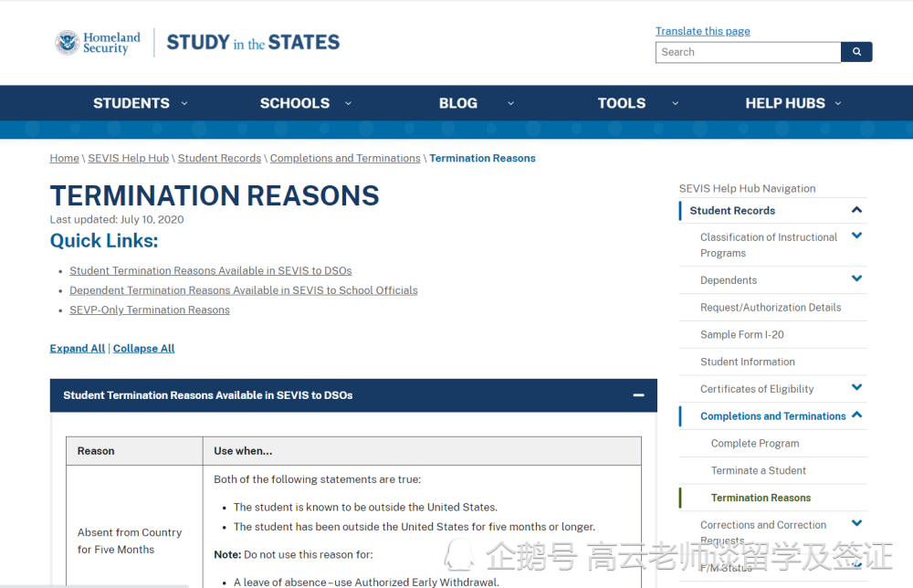This screenshot has width=913, height=588.
Task: Click the TERMINATION REASONS page heading
Action: 215,195
